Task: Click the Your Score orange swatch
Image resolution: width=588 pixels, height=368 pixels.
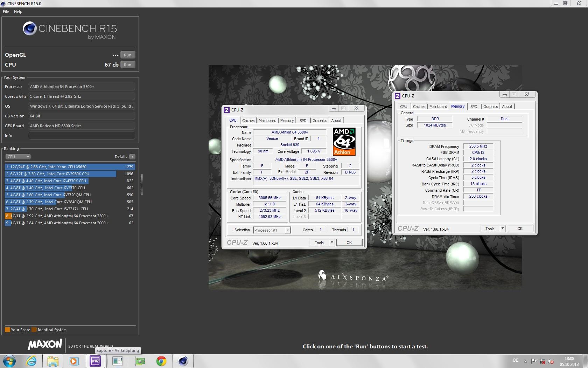Action: [7, 330]
